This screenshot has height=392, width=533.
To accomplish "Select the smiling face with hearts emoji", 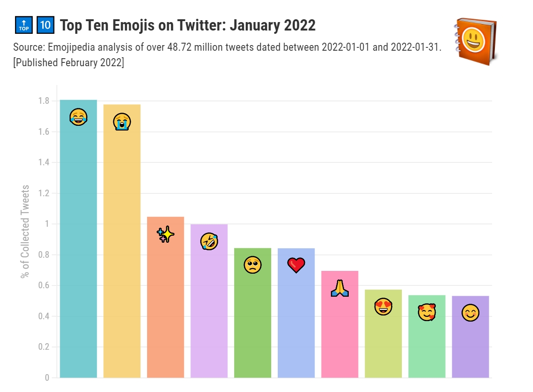I will coord(427,312).
